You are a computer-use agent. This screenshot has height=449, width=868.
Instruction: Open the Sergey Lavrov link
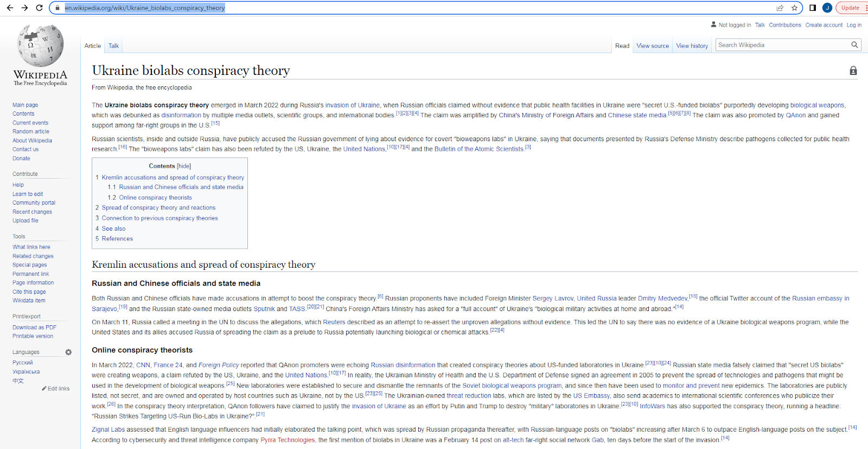tap(553, 299)
